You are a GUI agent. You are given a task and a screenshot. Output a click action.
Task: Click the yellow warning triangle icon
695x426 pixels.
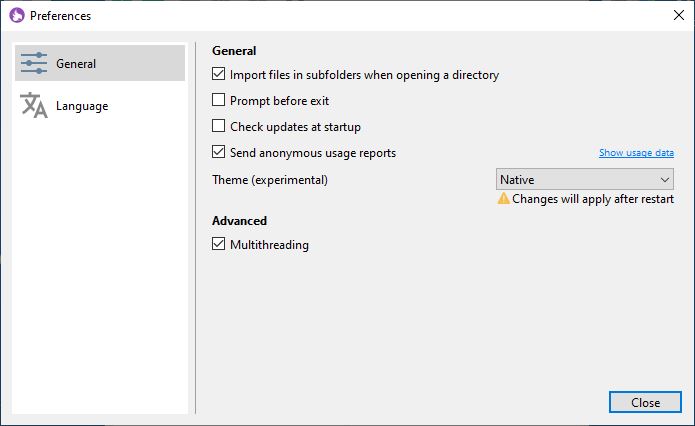(x=504, y=198)
